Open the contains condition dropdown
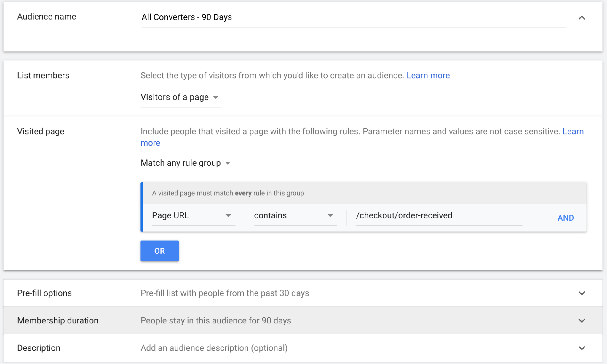The height and width of the screenshot is (364, 607). click(x=295, y=215)
